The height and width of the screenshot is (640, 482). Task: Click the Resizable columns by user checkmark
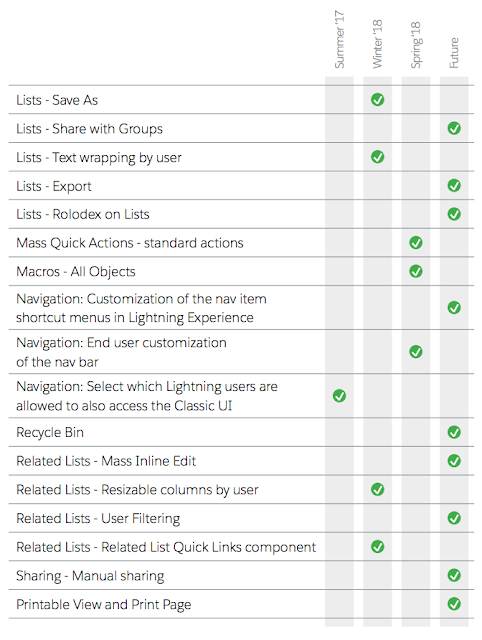click(378, 489)
